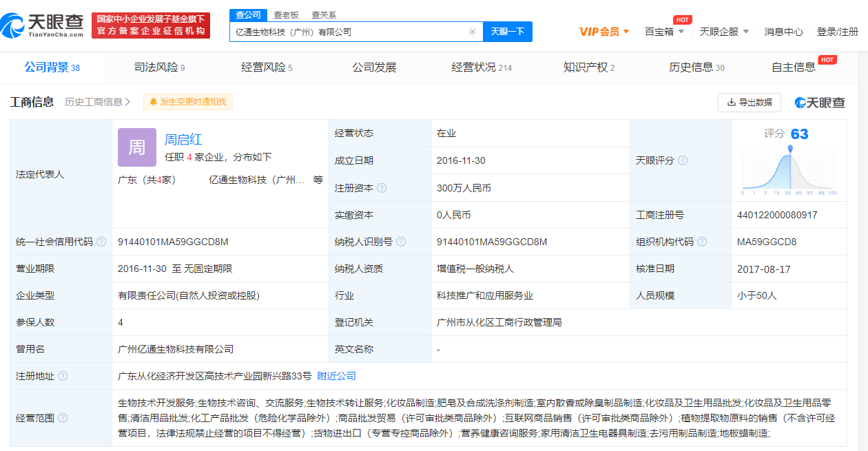Viewport: 868px width, 451px height.
Task: Click former name 广州亿通生物科技有限公司
Action: (x=176, y=349)
